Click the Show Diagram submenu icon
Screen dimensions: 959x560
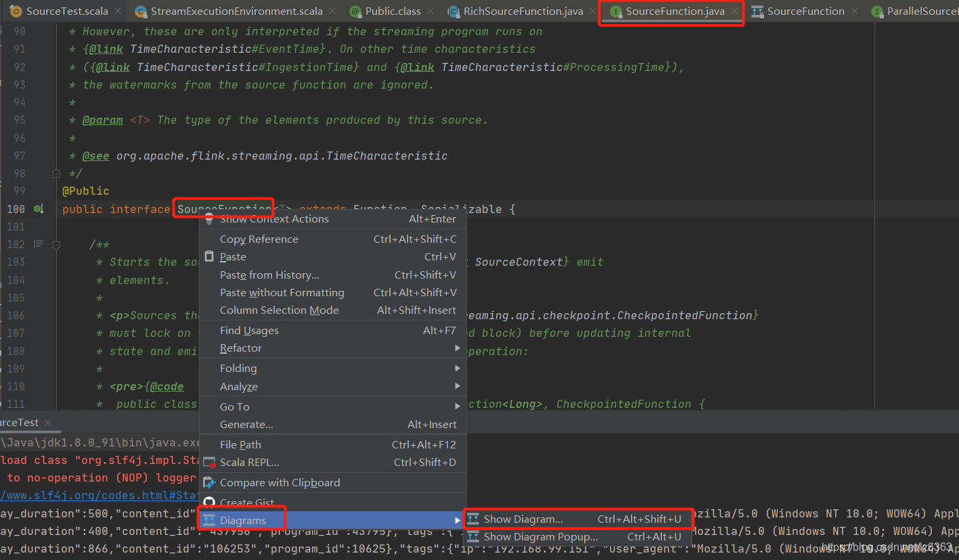tap(474, 519)
